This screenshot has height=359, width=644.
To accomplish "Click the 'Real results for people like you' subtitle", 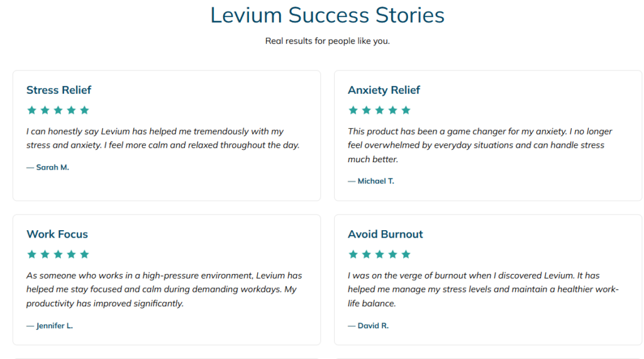I will click(327, 41).
